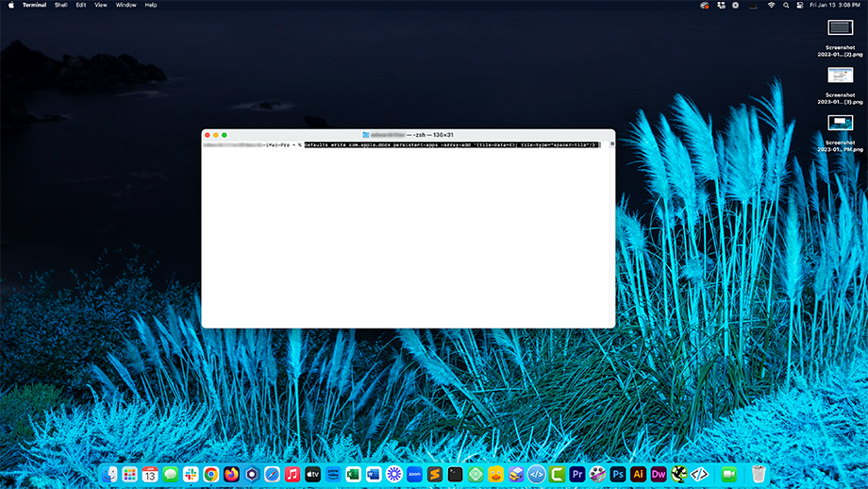This screenshot has height=489, width=868.
Task: Launch Transmit truck icon in Dock
Action: pyautogui.click(x=516, y=474)
